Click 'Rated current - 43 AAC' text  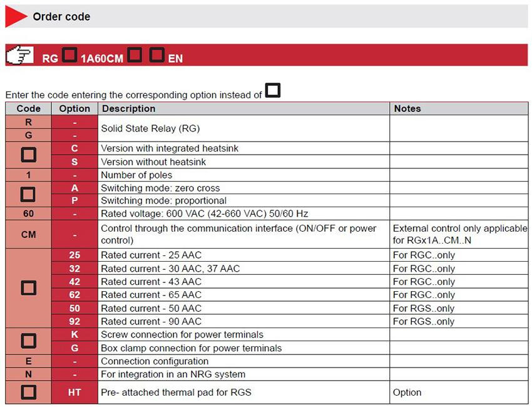pos(151,282)
